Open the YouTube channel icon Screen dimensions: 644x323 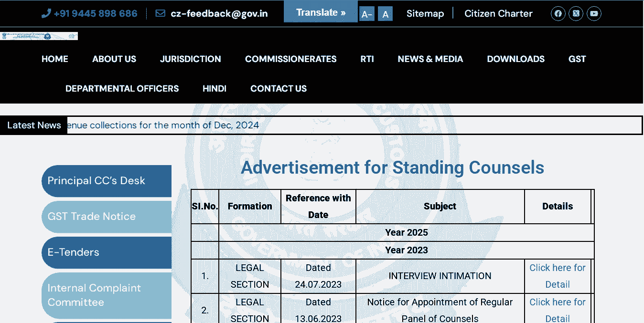[594, 13]
